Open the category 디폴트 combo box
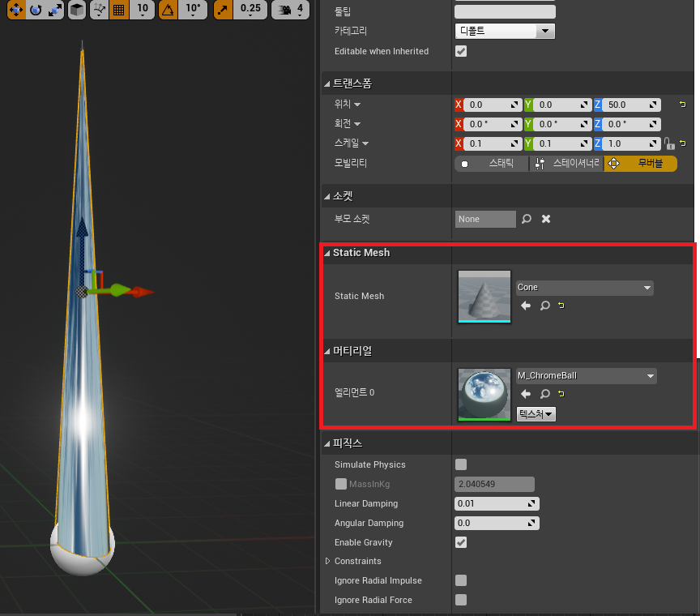This screenshot has width=700, height=616. [505, 31]
